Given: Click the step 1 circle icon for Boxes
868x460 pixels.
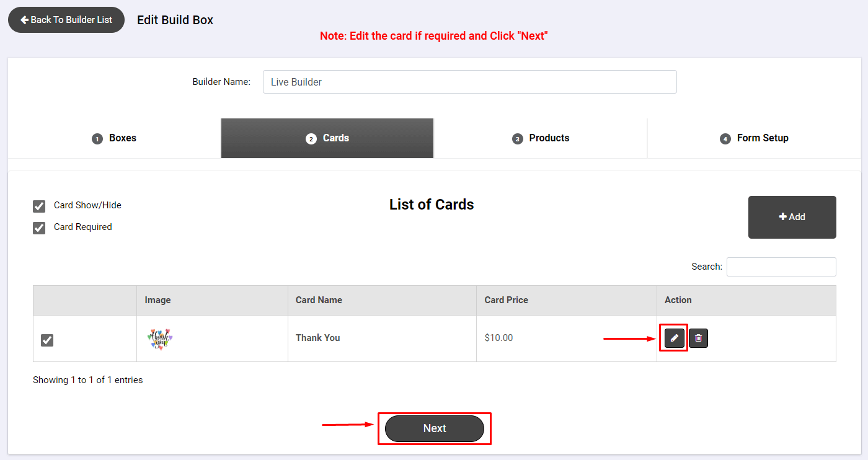Looking at the screenshot, I should point(97,139).
